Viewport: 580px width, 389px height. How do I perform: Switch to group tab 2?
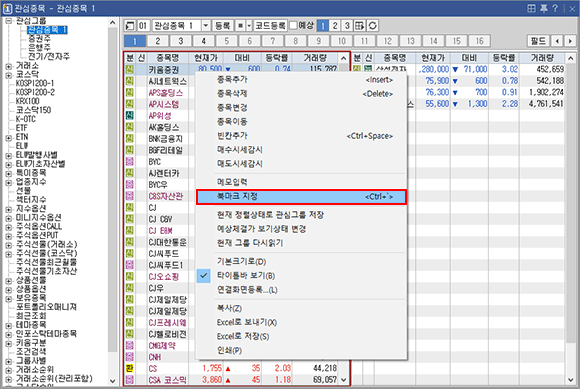[158, 41]
